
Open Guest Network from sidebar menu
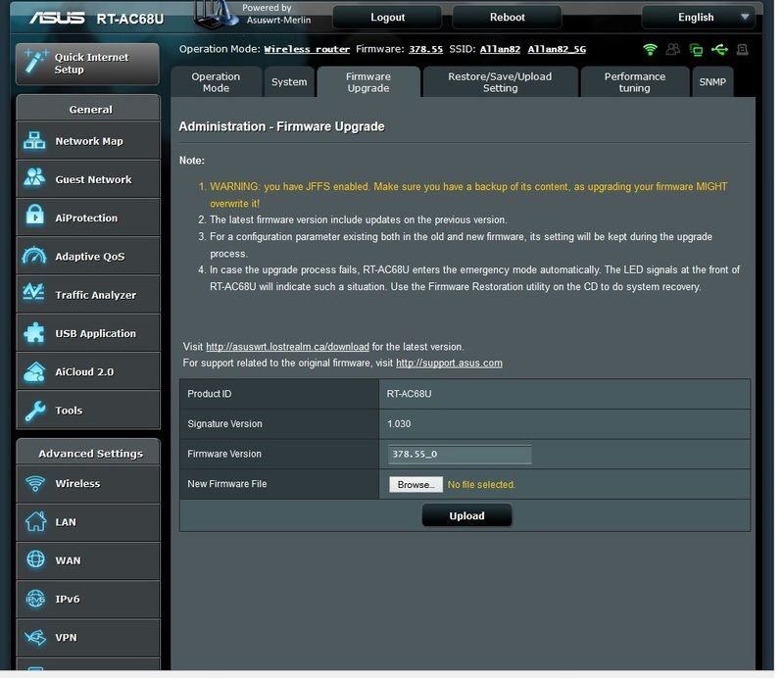pos(88,179)
